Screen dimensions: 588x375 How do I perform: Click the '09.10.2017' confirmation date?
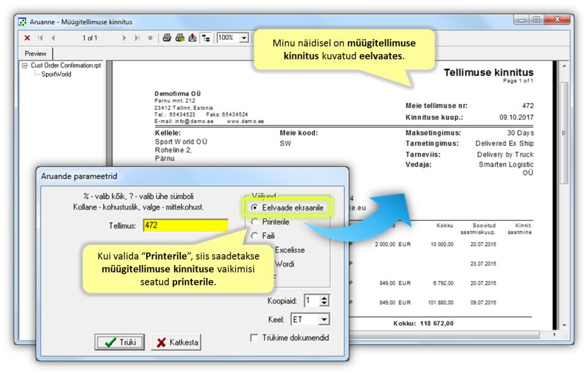point(516,117)
